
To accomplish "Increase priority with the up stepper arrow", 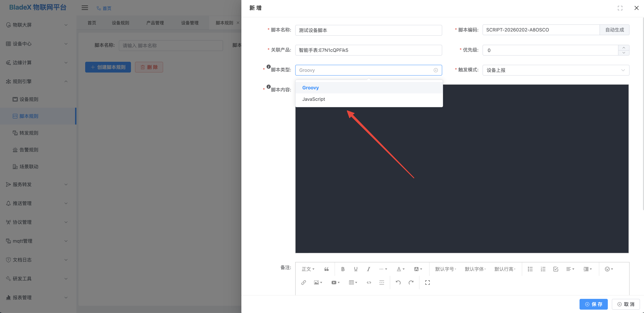I will [x=623, y=48].
